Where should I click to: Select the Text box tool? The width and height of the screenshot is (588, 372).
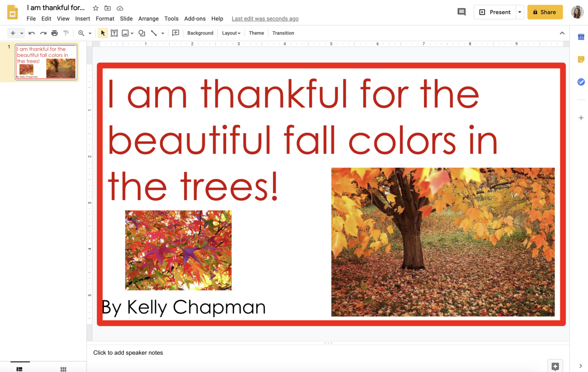click(114, 33)
